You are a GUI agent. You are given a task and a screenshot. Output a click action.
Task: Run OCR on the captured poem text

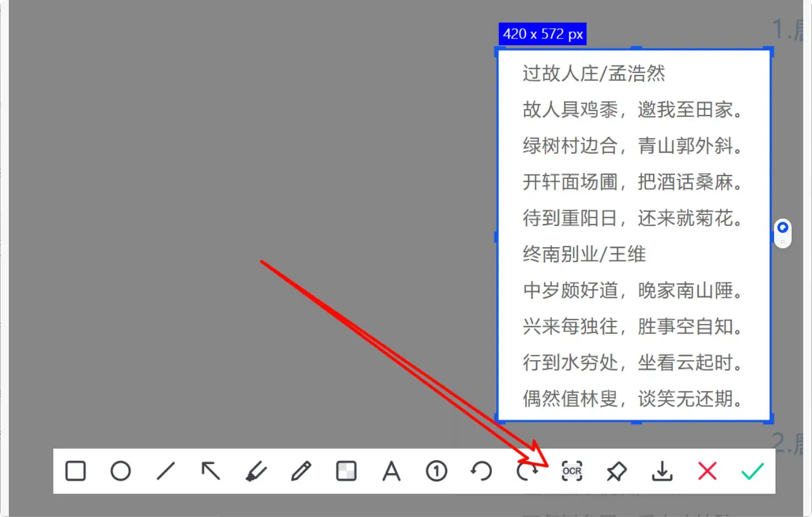click(572, 471)
